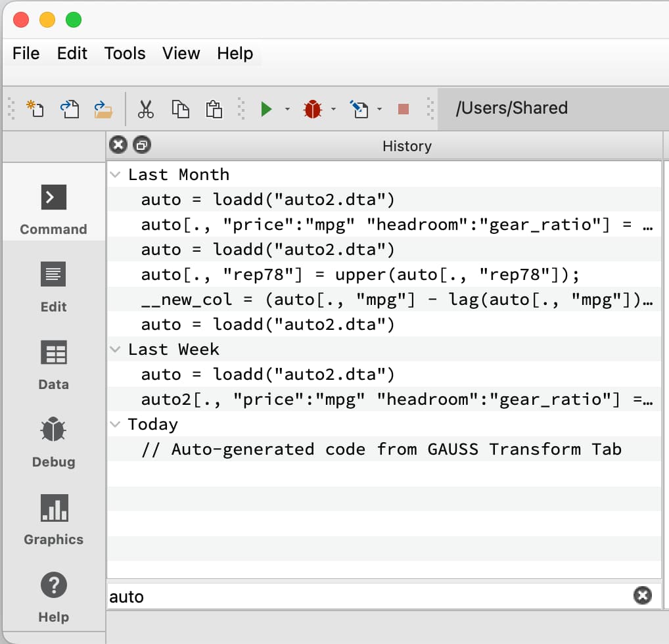Image resolution: width=669 pixels, height=644 pixels.
Task: Switch to the Graphics page
Action: 53,518
